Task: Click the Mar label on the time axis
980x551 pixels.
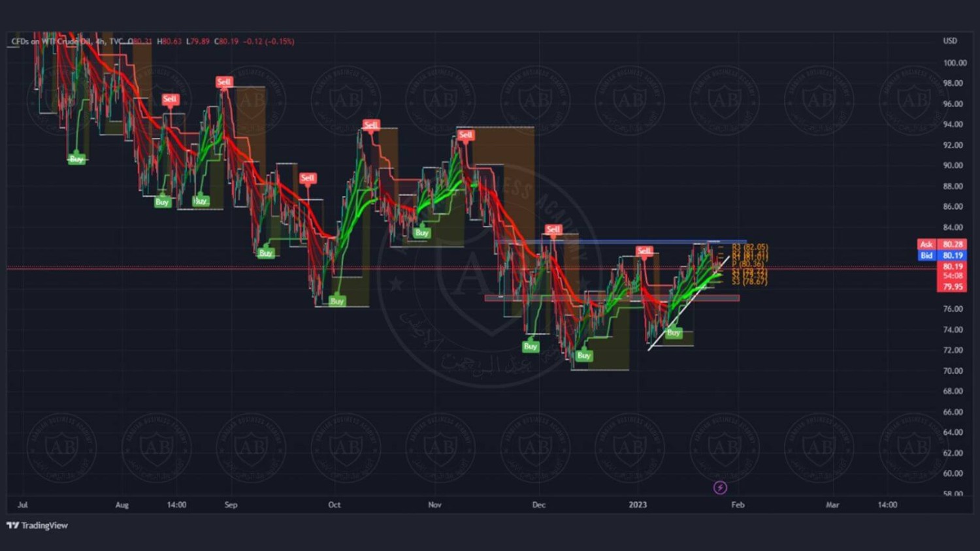Action: (x=832, y=505)
